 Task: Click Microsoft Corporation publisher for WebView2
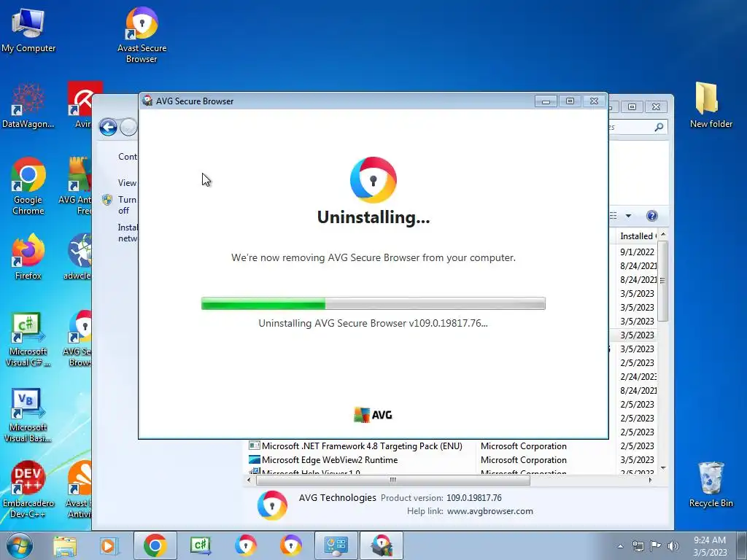click(524, 460)
